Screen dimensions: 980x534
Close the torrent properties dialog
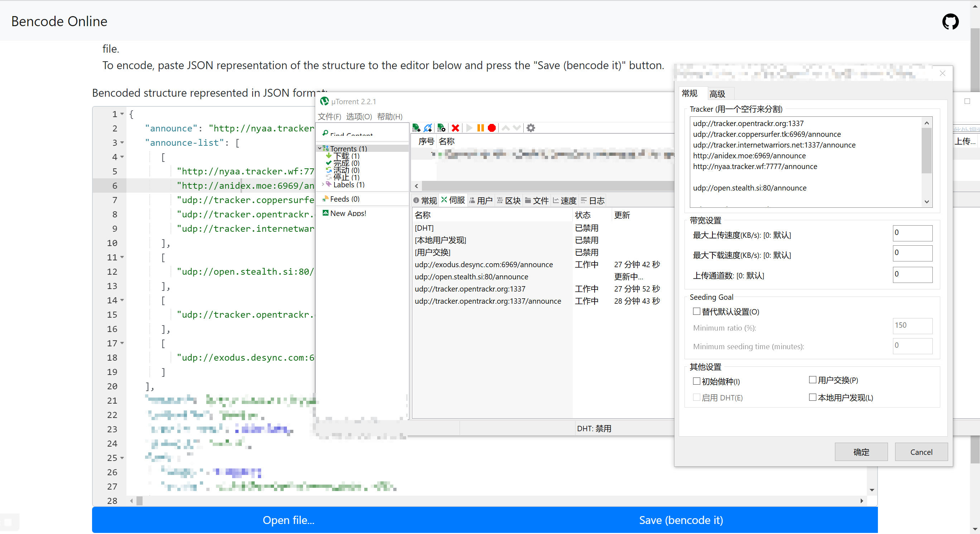point(942,73)
